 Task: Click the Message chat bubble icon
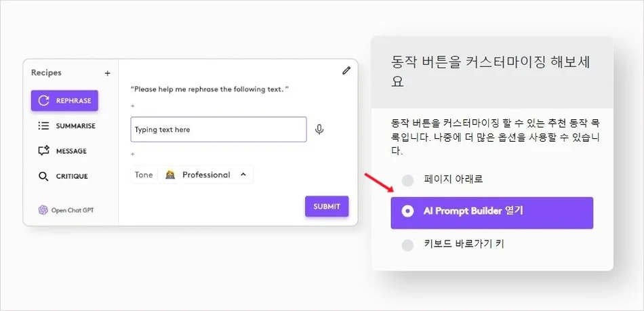(x=43, y=151)
